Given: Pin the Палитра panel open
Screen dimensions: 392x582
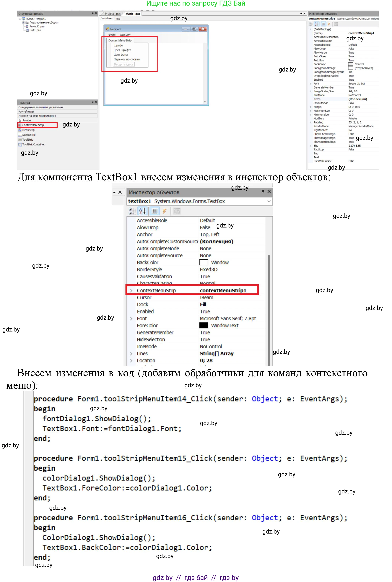Looking at the screenshot, I should 93,103.
